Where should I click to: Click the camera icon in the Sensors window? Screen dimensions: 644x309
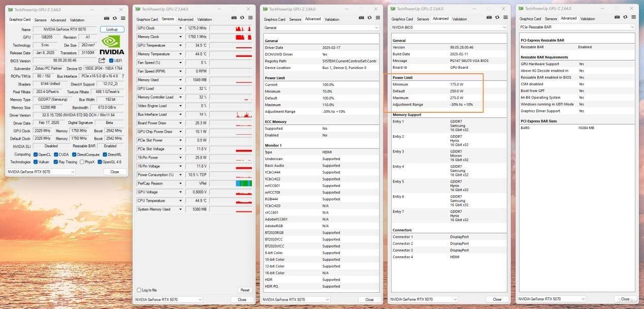pyautogui.click(x=234, y=18)
